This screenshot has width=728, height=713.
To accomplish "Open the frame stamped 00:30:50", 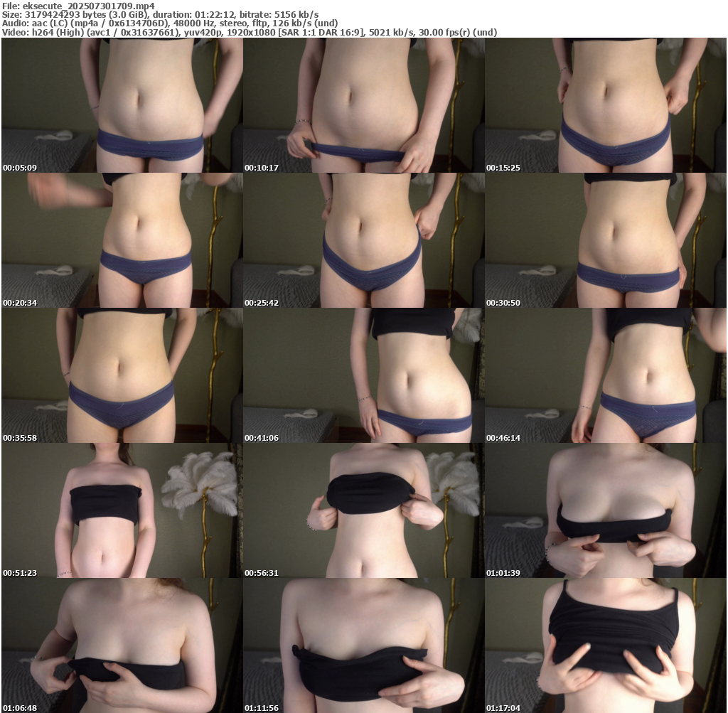I will point(606,240).
